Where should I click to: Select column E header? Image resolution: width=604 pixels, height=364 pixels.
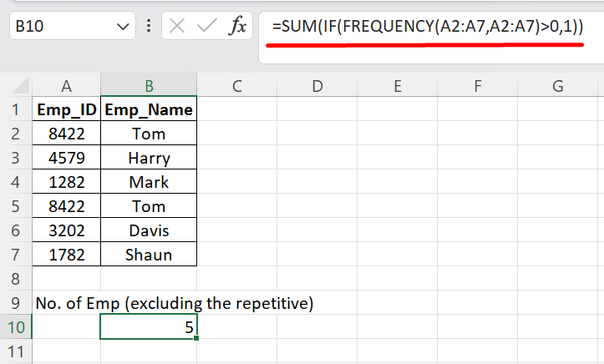click(x=397, y=85)
